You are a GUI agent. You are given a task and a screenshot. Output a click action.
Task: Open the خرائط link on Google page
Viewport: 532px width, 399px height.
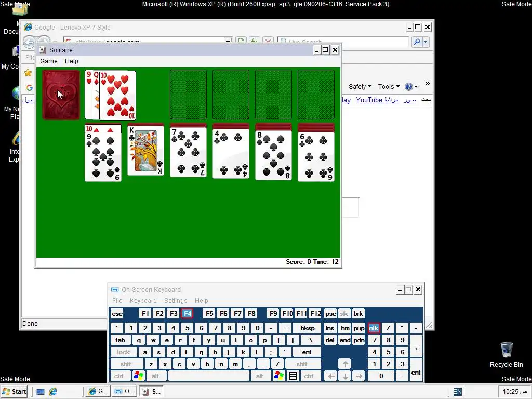[x=391, y=100]
